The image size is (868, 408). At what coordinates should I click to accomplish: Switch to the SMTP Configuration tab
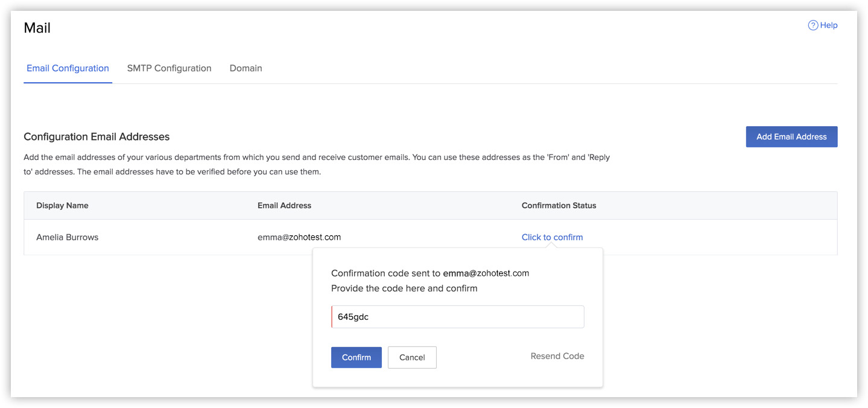click(169, 68)
